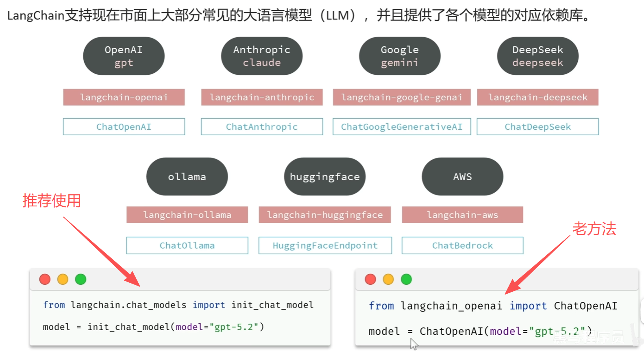Click yellow dot in ChatOpenAI code window
Viewport: 644px width, 351px height.
(388, 279)
